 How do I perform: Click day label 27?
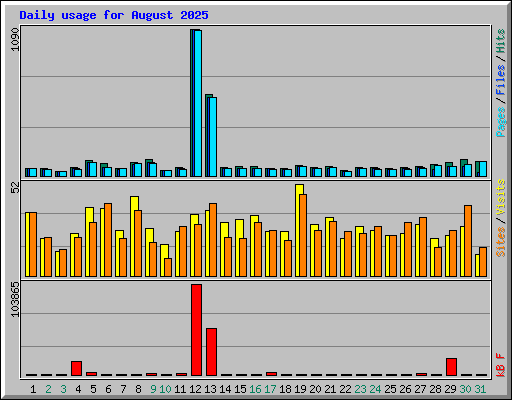pos(420,389)
